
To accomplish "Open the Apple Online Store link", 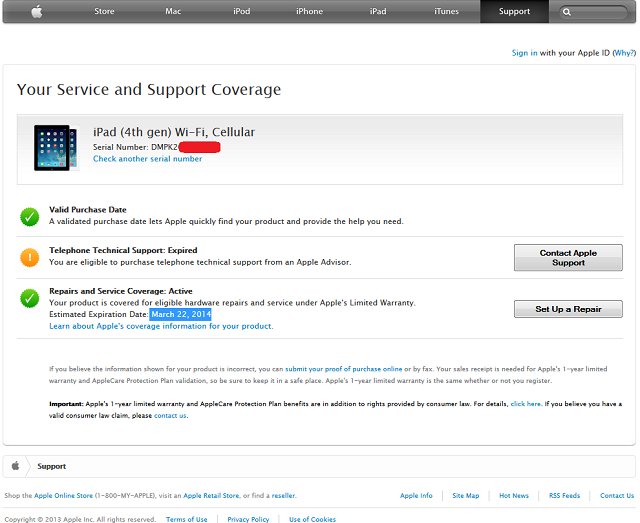I will tap(63, 496).
